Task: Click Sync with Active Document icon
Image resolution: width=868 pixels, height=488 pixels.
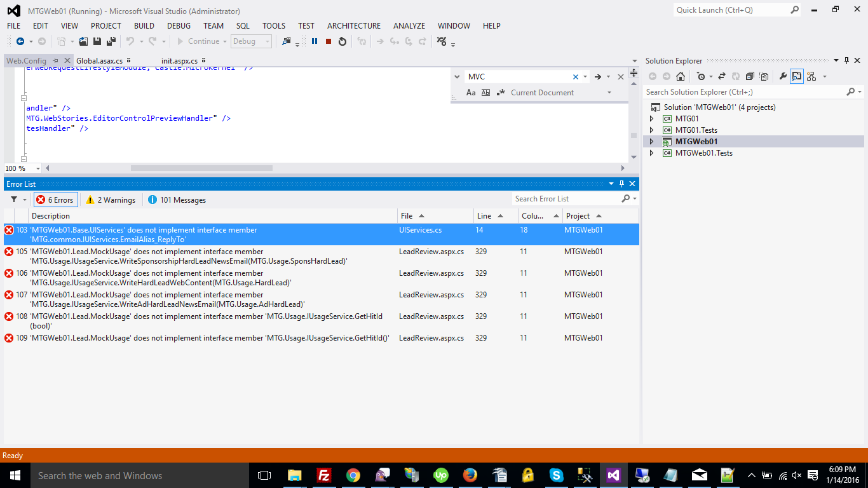Action: point(722,76)
